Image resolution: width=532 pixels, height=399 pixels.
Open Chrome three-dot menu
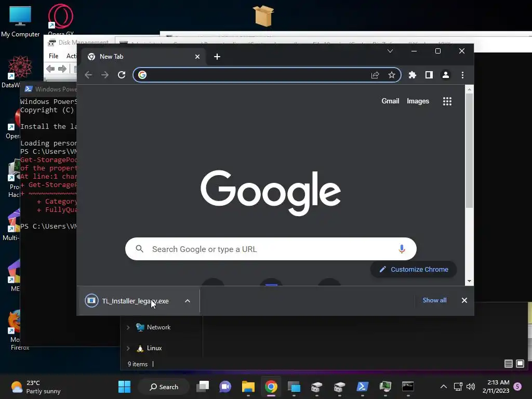click(x=462, y=75)
